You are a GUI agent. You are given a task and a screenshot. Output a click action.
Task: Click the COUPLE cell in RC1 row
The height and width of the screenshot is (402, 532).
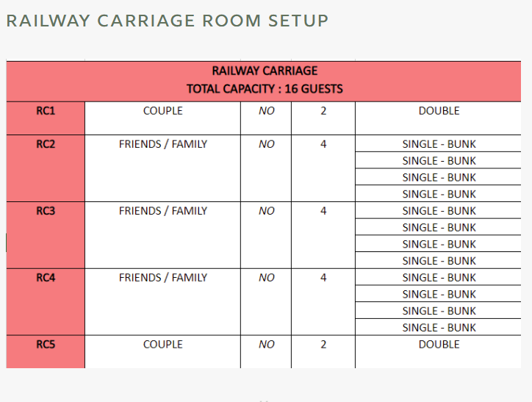[163, 118]
